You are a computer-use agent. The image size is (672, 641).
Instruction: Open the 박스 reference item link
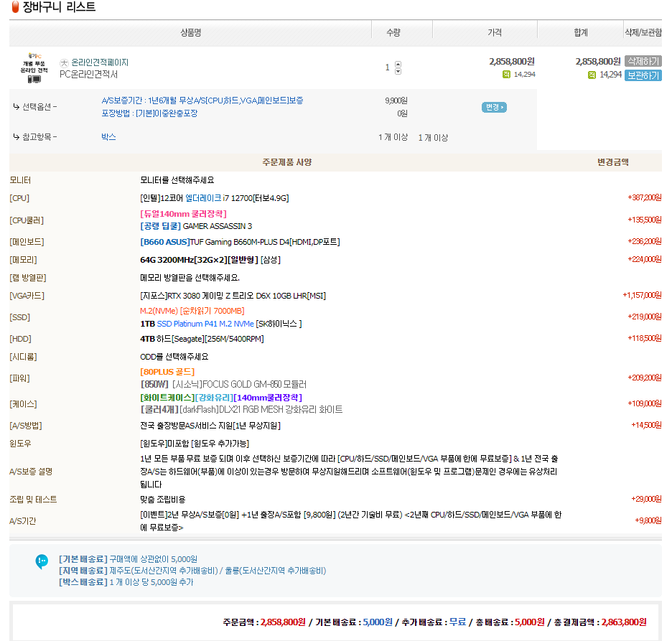pos(108,136)
